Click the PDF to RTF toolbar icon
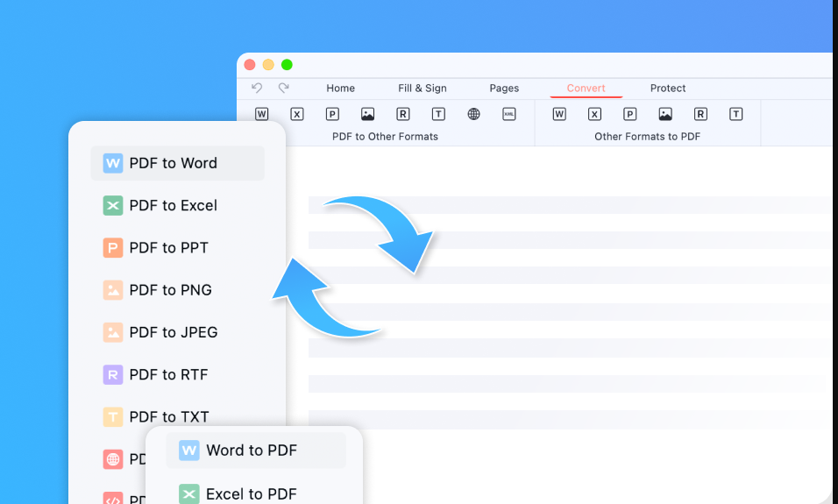 pos(403,114)
